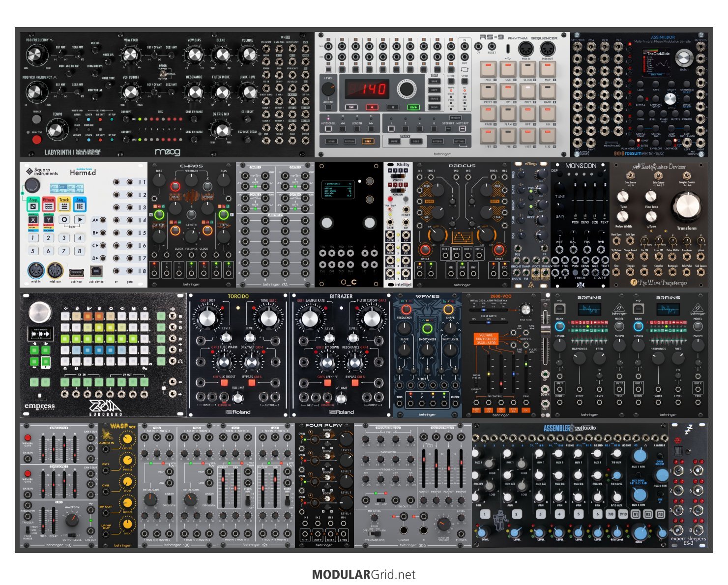This screenshot has height=585, width=728.
Task: Start playback with RS-9 play/pause button
Action: tap(412, 107)
